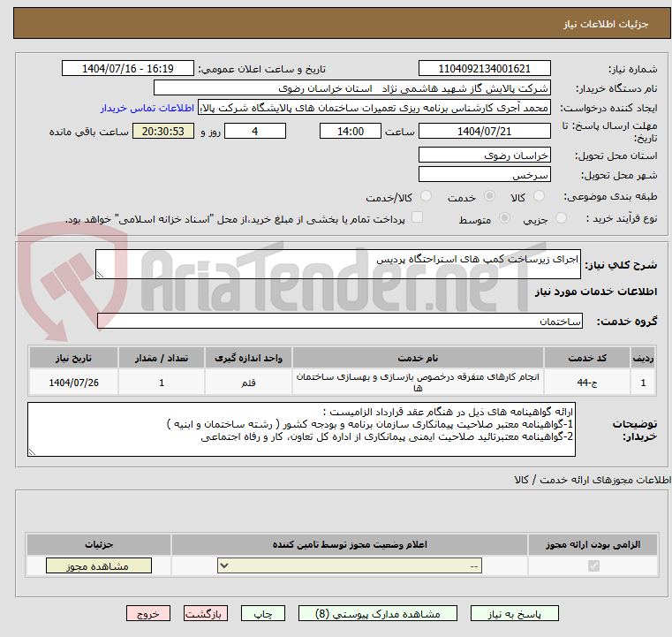Select the کالا/خدمت radio button

click(426, 196)
